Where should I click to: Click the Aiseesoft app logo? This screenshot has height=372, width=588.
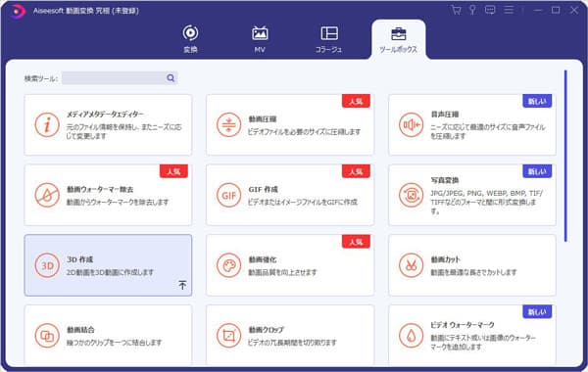[x=17, y=11]
